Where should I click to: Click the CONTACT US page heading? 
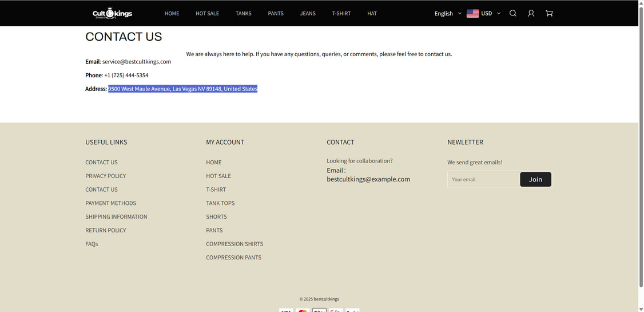click(x=124, y=37)
